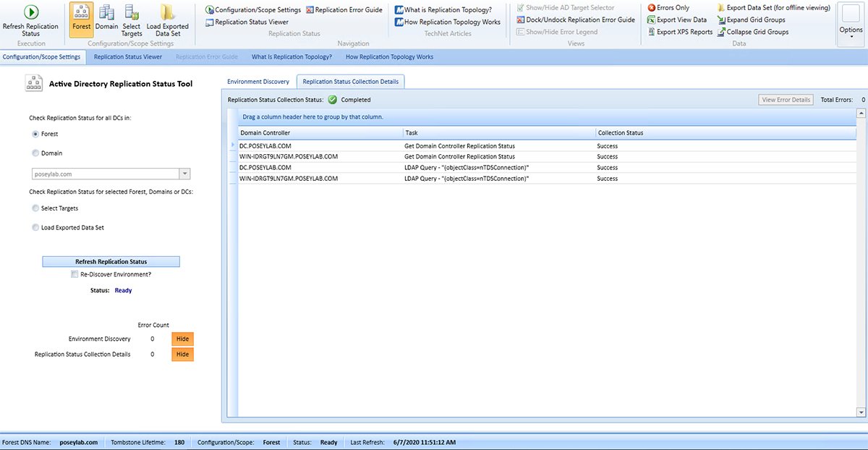Screen dimensions: 868x450
Task: Select the Forest scope icon in ribbon
Action: (x=82, y=13)
